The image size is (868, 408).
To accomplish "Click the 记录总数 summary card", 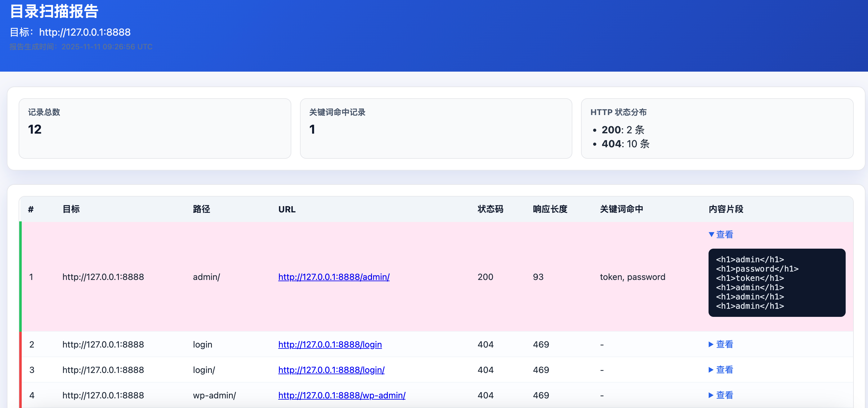I will pyautogui.click(x=155, y=128).
